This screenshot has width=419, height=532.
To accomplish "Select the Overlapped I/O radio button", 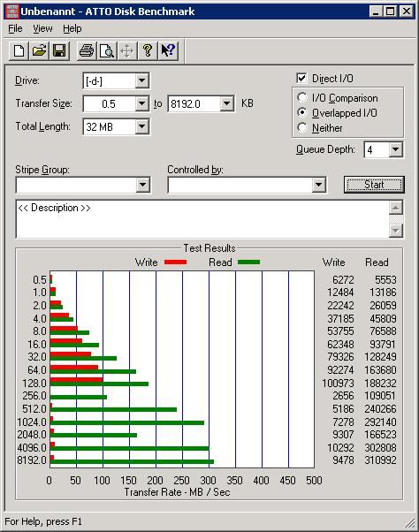I will (x=302, y=112).
